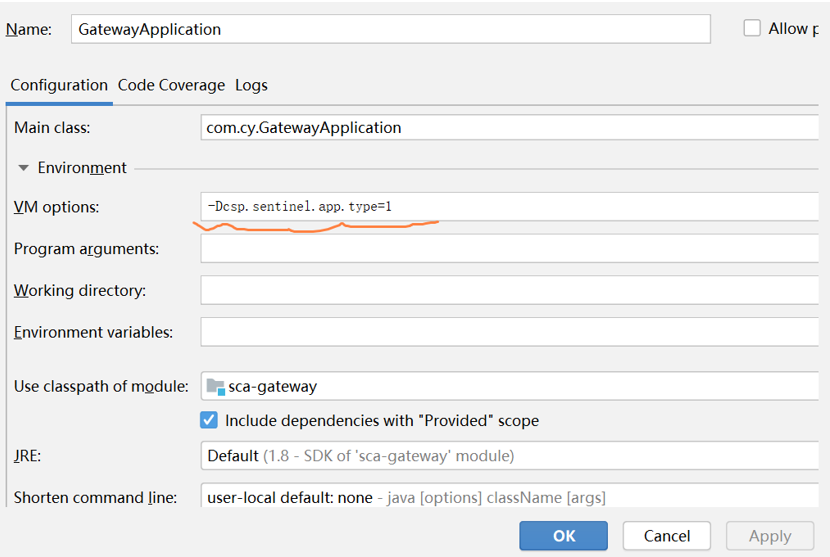Click the Main class input field

(x=509, y=128)
